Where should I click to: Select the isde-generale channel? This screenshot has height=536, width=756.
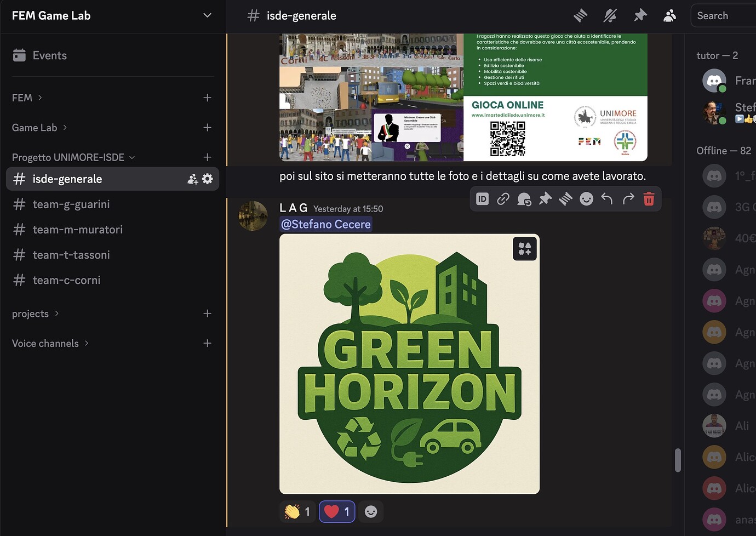(x=112, y=179)
